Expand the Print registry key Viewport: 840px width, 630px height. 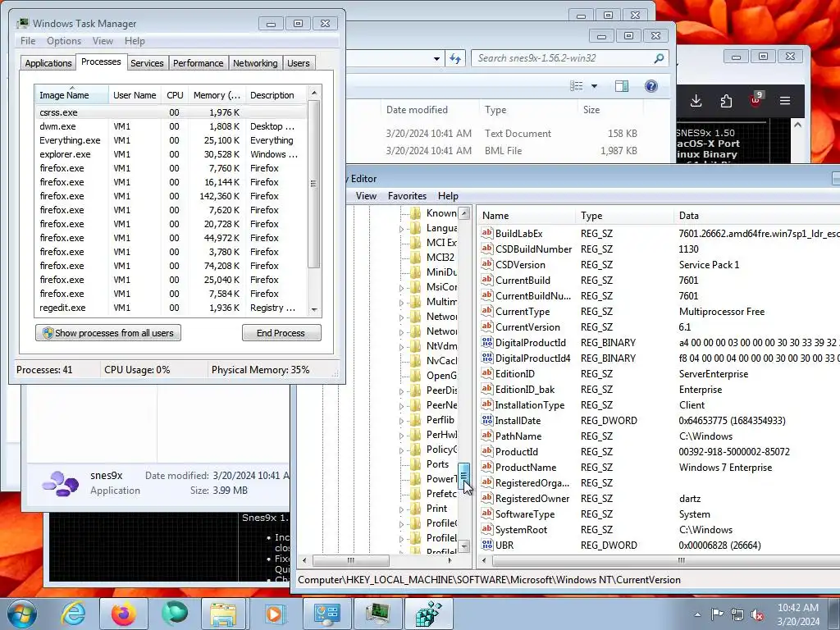point(401,509)
